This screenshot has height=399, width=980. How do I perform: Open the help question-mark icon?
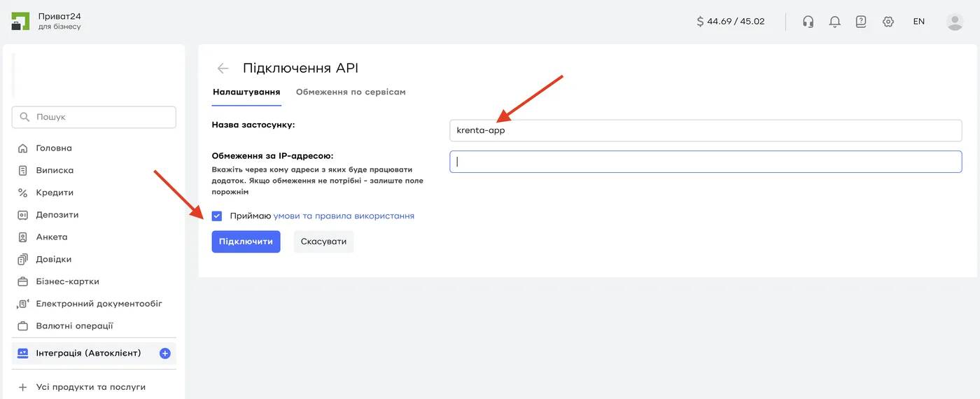coord(861,22)
